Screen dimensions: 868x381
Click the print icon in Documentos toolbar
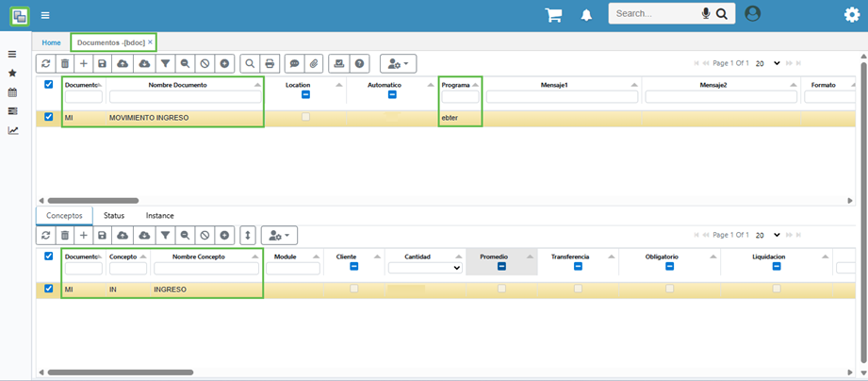click(270, 63)
